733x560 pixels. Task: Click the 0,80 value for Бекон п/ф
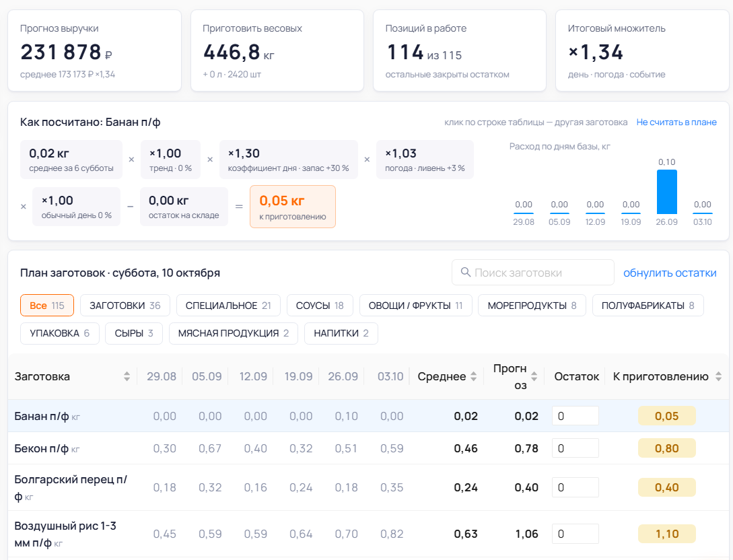click(x=666, y=448)
